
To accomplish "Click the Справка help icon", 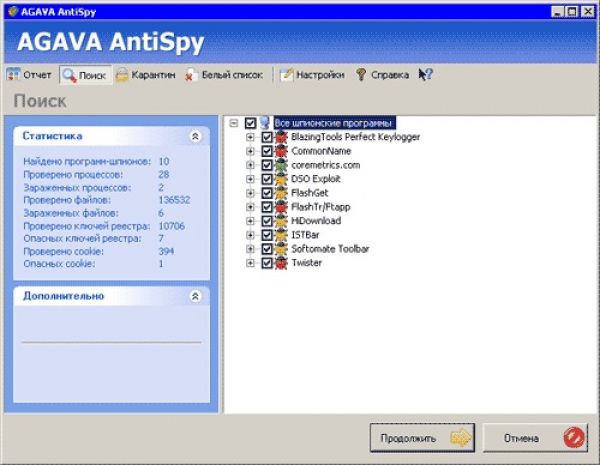I will (x=361, y=74).
